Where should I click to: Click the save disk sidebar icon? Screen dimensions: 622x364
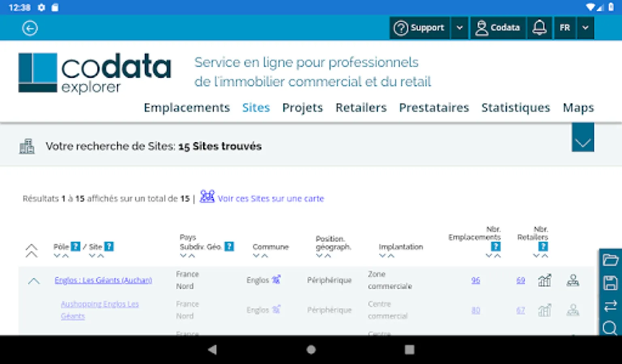[610, 283]
